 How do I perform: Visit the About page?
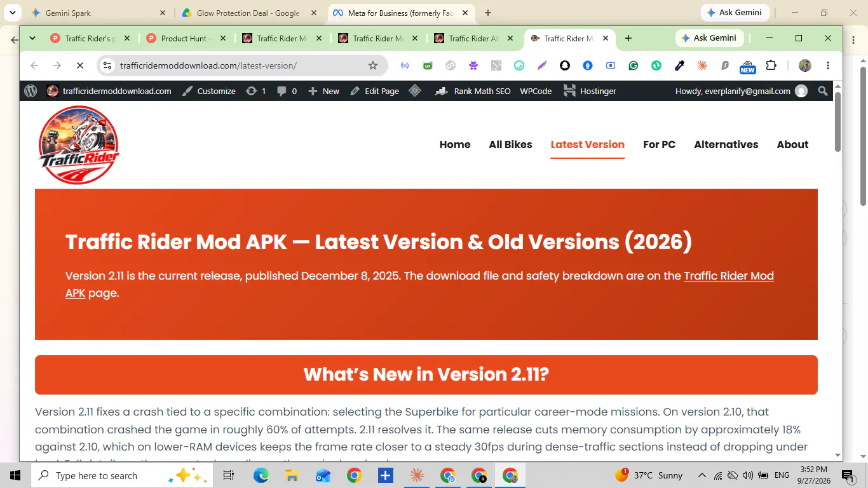pyautogui.click(x=792, y=144)
